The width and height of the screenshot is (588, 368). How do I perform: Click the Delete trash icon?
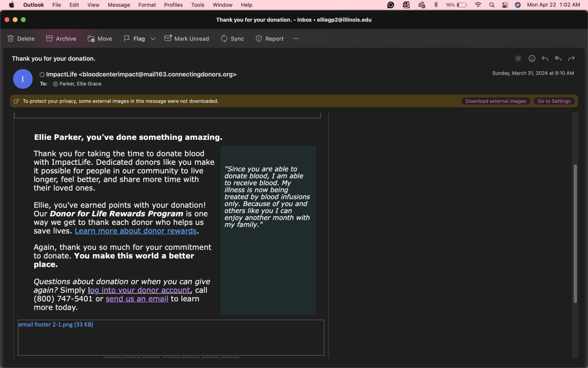click(11, 39)
